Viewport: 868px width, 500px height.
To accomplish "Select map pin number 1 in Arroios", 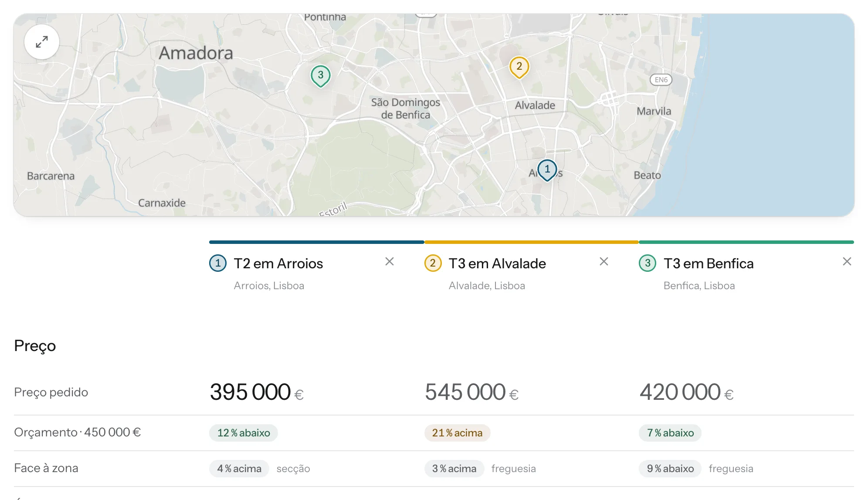I will (x=547, y=170).
